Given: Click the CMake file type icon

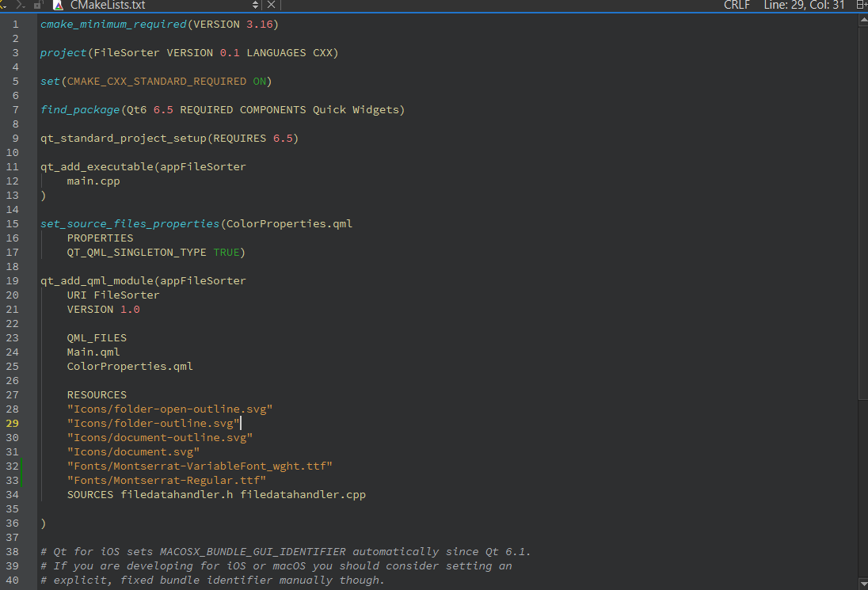Looking at the screenshot, I should (58, 5).
